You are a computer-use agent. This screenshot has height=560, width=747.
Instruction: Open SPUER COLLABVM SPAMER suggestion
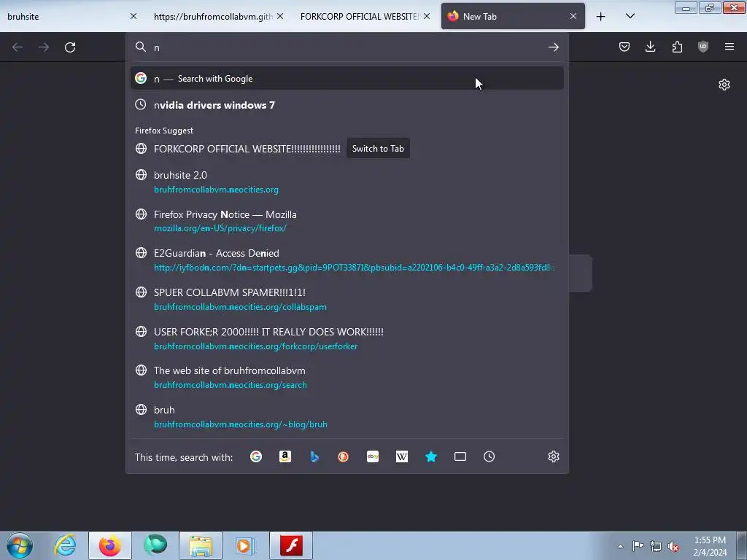pyautogui.click(x=347, y=299)
